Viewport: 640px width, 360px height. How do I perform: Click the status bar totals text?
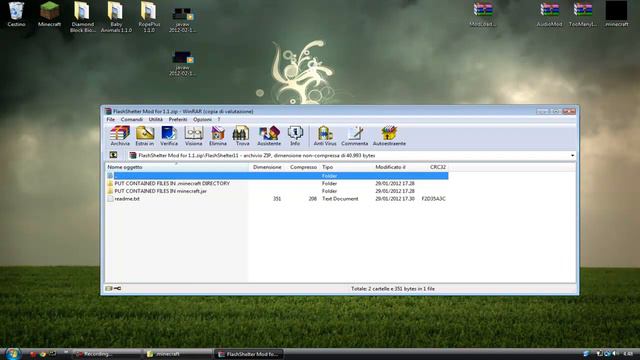pyautogui.click(x=393, y=289)
